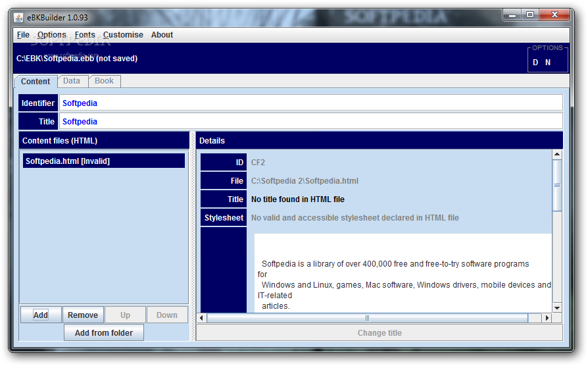Click the D option indicator

click(x=535, y=63)
